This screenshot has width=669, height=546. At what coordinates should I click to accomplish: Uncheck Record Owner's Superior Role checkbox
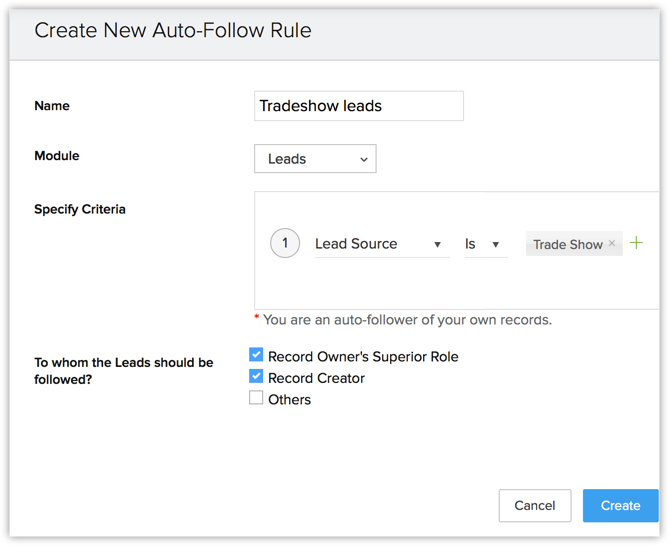click(x=256, y=355)
